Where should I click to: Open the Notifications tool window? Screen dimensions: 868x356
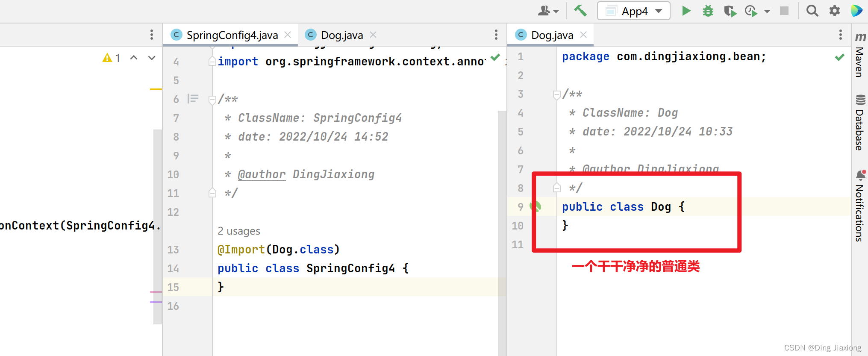[859, 206]
